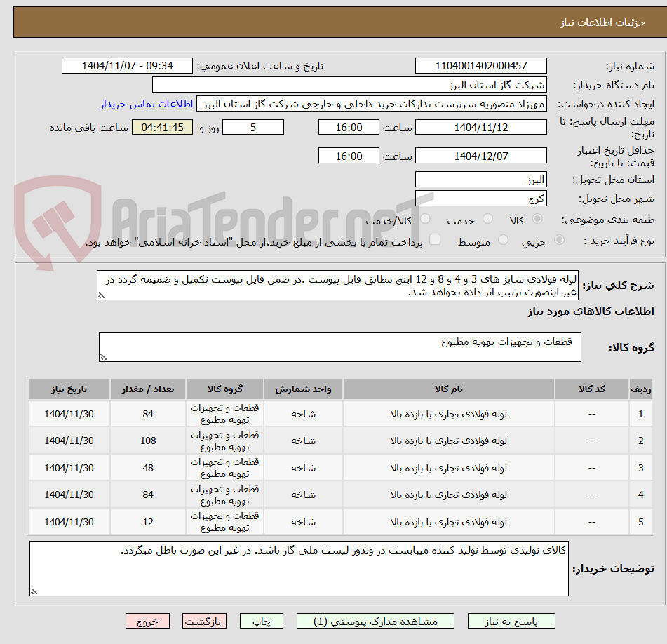The width and height of the screenshot is (667, 644).
Task: Click the response deadline date 1404/11/12
Action: (480, 127)
